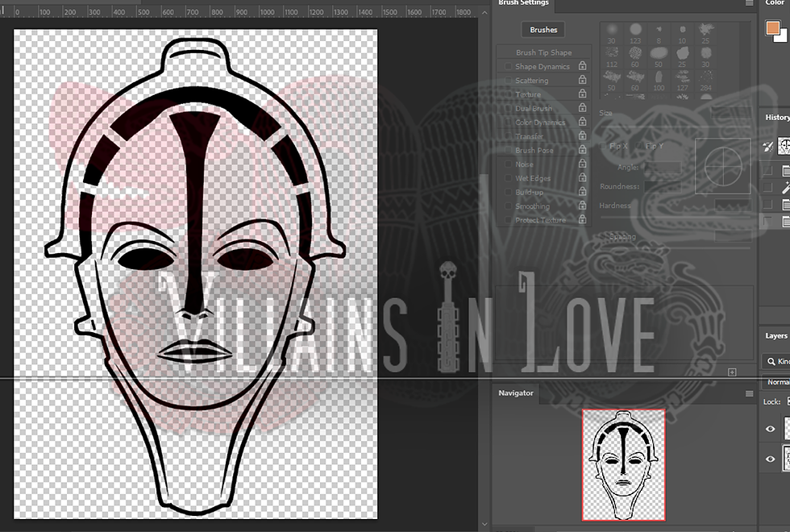Hide the lower layer via eye icon
Screen dimensions: 790x532
[771, 459]
